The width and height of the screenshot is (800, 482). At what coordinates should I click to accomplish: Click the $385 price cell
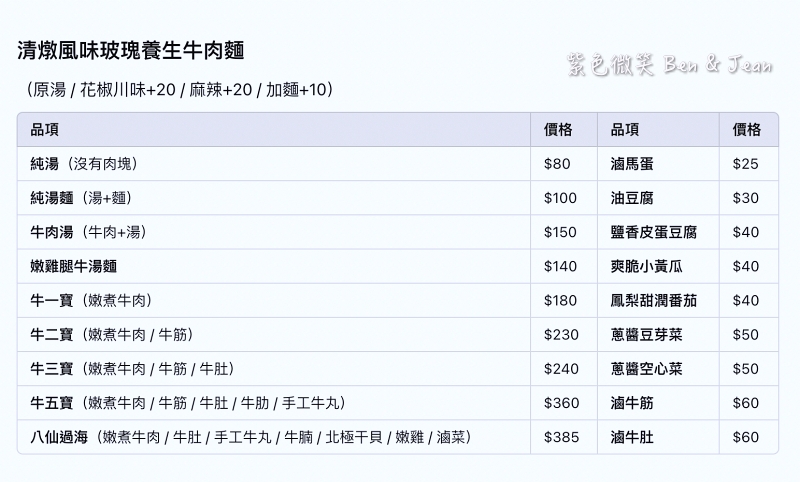click(x=561, y=437)
